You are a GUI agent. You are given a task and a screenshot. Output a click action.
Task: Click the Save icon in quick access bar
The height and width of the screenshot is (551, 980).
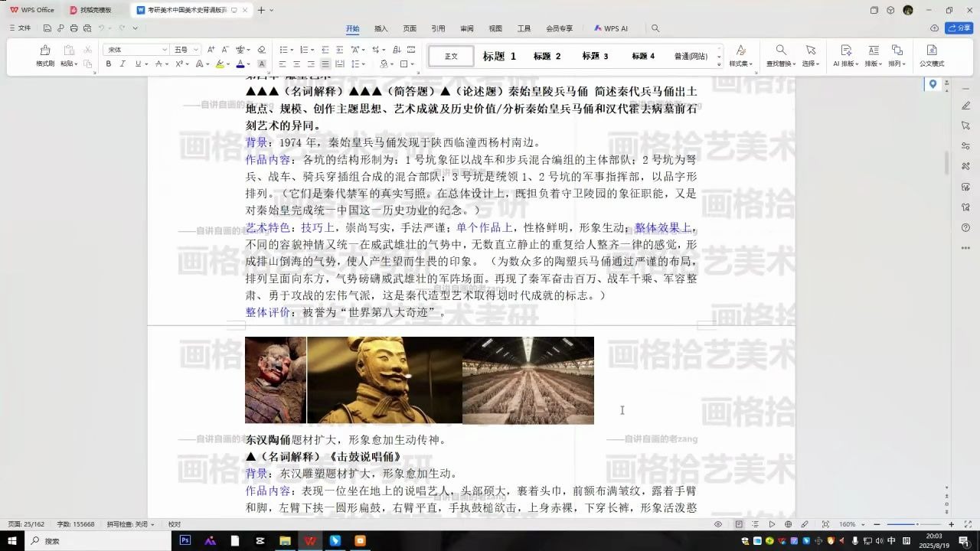(x=47, y=28)
